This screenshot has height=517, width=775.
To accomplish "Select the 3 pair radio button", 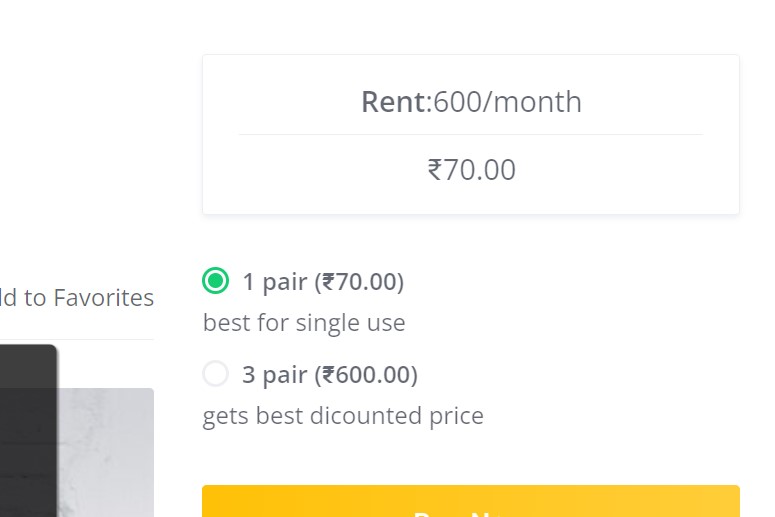I will (215, 373).
